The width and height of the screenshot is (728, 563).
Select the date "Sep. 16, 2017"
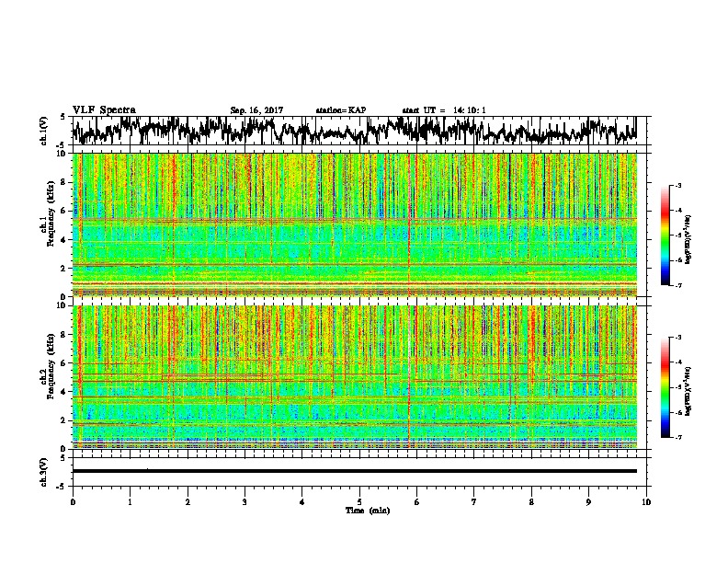[256, 110]
